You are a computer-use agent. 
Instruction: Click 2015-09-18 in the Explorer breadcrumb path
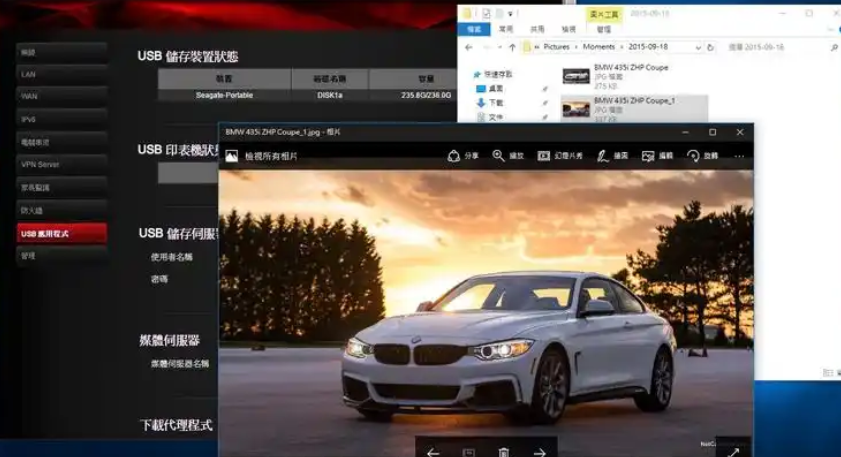pyautogui.click(x=648, y=47)
